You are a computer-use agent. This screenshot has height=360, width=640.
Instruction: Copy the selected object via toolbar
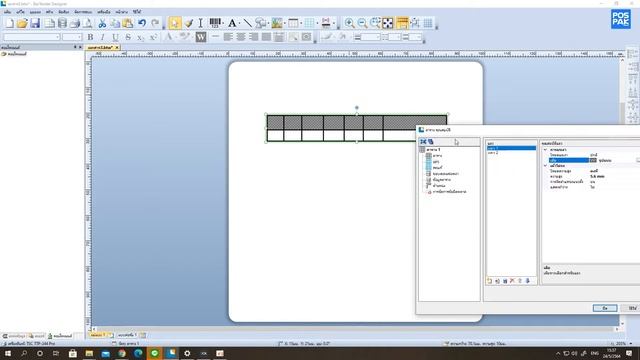[115, 23]
